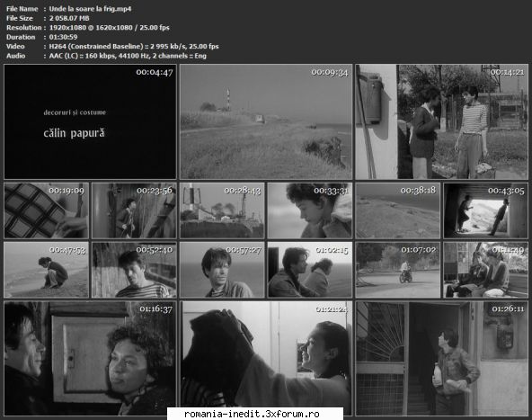Click the 'Video' label

pyautogui.click(x=15, y=46)
